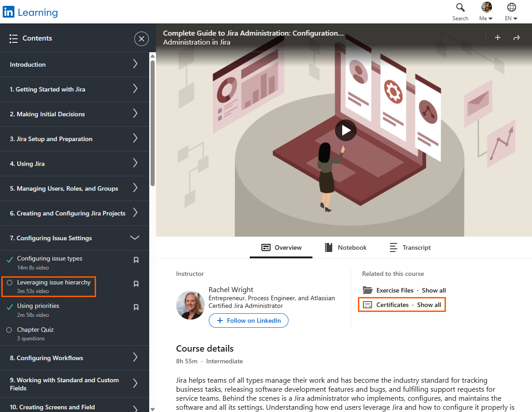
Task: Click the '8h 55m' duration text
Action: point(187,361)
